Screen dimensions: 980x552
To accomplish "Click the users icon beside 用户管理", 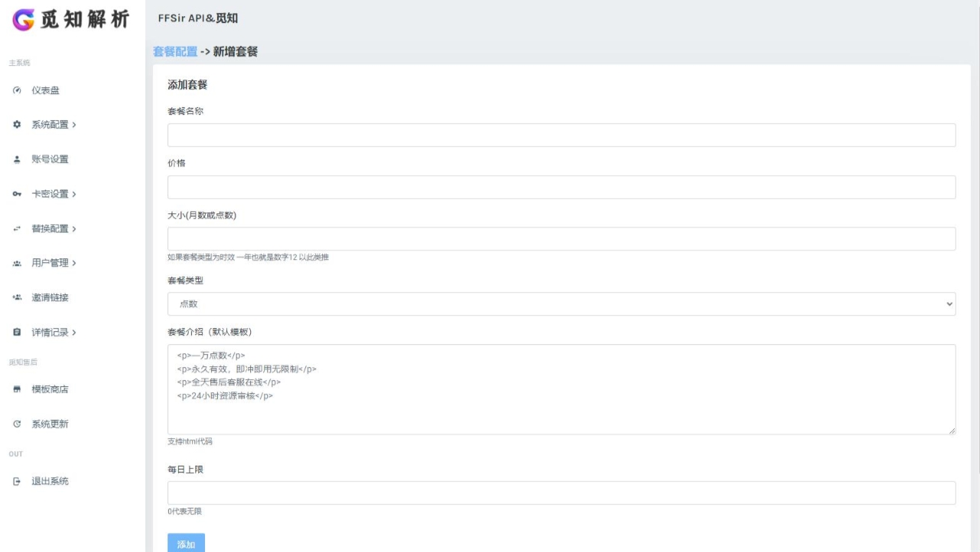I will click(17, 264).
